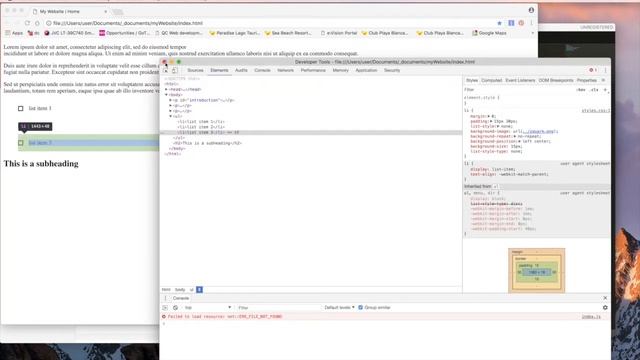This screenshot has height=360, width=640.
Task: Click the Chrome profile avatar icon
Action: [x=531, y=10]
